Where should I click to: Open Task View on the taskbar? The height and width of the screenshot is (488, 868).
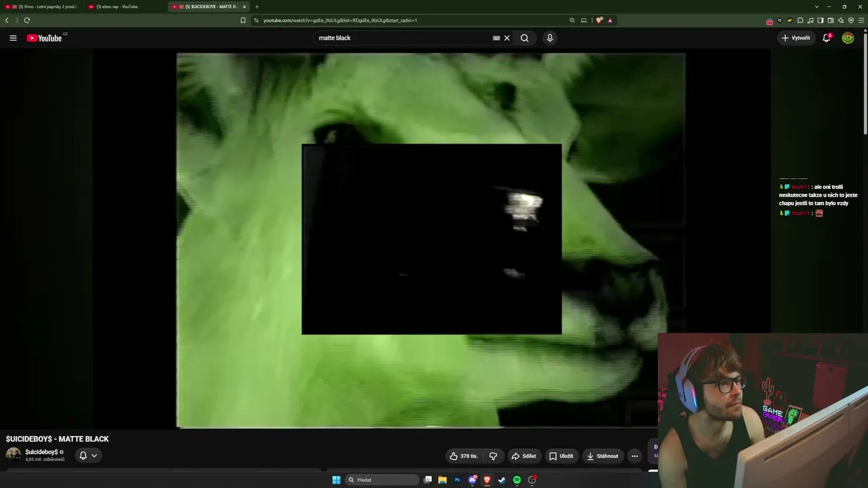[x=428, y=480]
